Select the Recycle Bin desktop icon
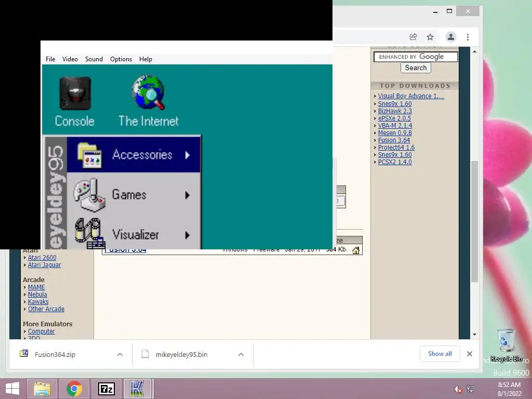 (x=506, y=345)
